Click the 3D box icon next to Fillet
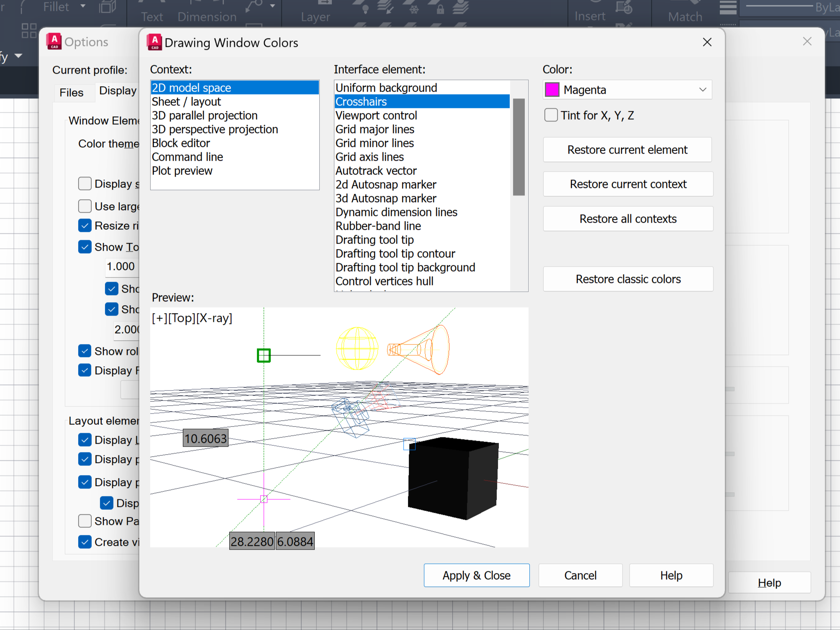The image size is (840, 630). click(x=107, y=7)
